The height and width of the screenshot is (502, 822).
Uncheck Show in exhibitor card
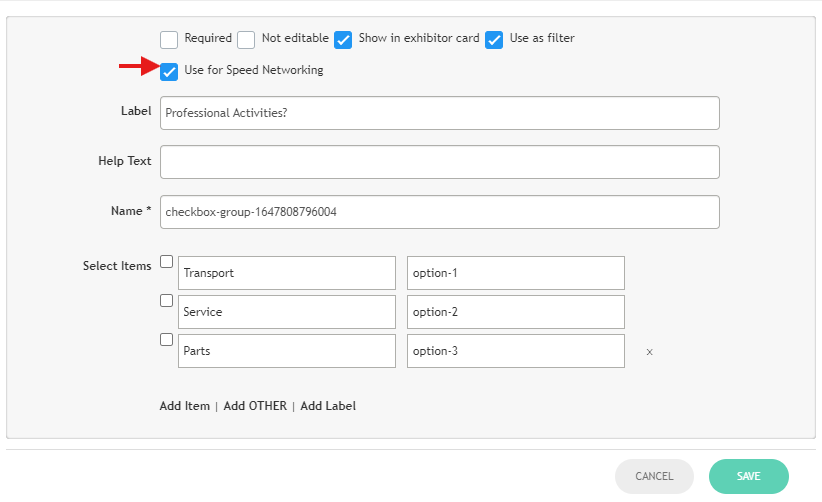(x=343, y=40)
